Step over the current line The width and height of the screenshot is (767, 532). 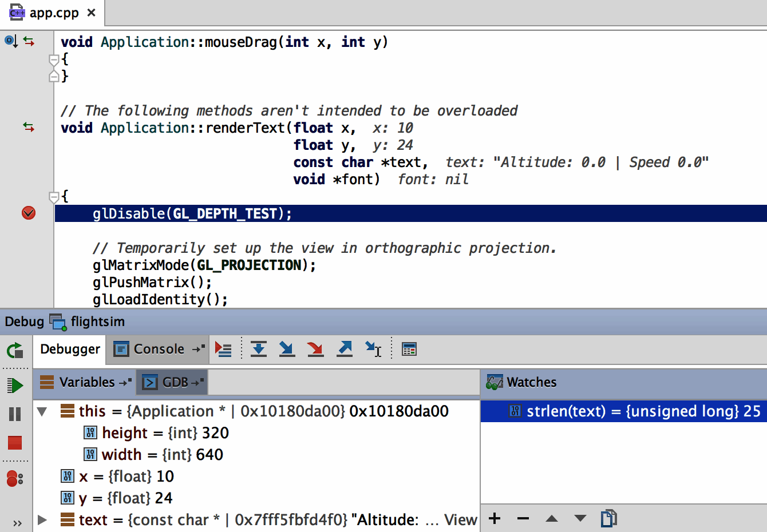[x=258, y=349]
